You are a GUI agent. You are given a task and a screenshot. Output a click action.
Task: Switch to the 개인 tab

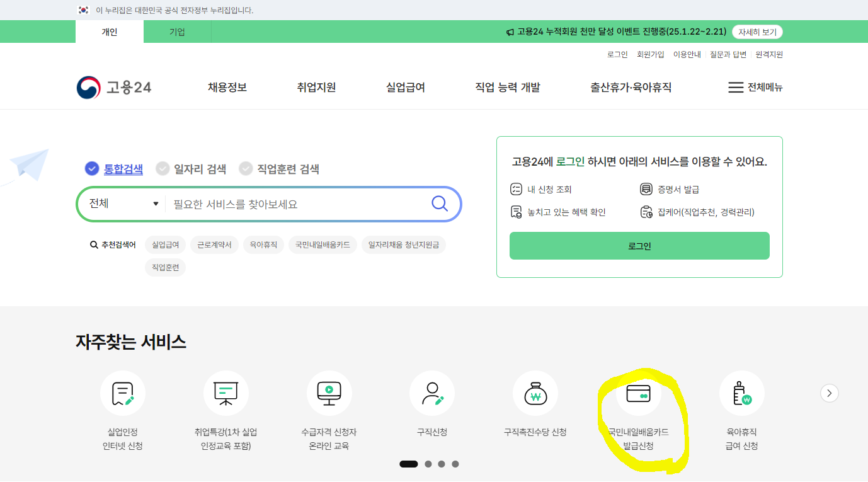tap(110, 32)
